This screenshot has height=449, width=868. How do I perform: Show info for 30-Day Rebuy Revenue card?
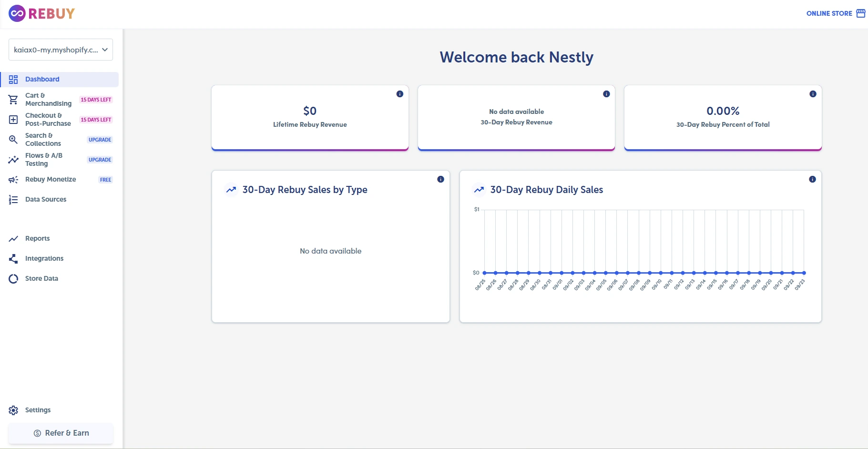[606, 94]
